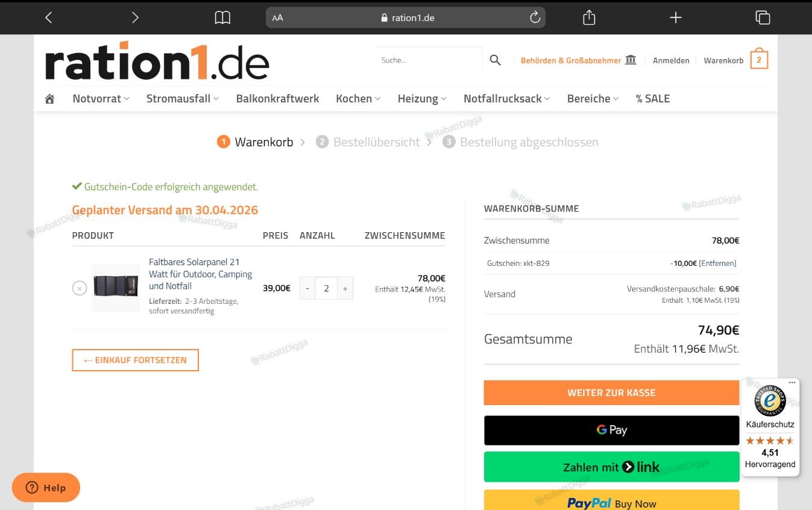
Task: Expand the Stromausfall menu
Action: (x=183, y=99)
